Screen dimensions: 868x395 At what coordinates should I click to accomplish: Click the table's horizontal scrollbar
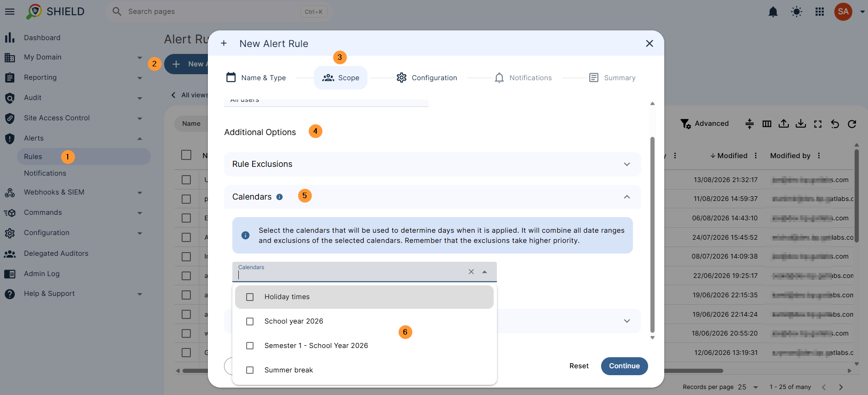tap(452, 371)
